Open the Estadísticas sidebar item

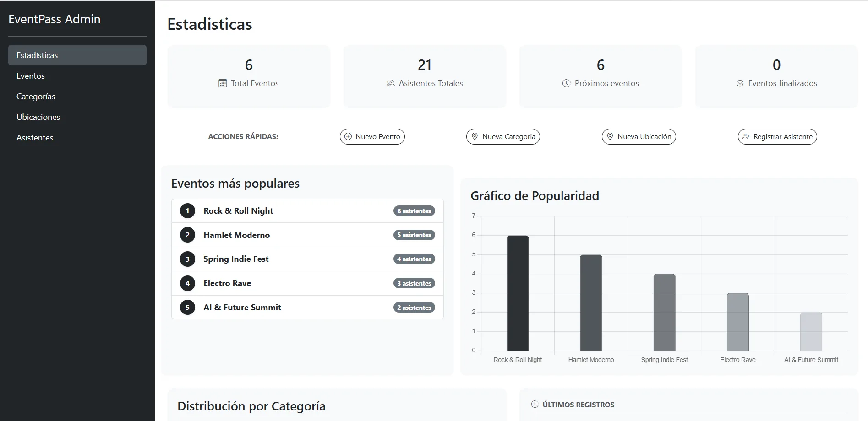click(x=77, y=55)
